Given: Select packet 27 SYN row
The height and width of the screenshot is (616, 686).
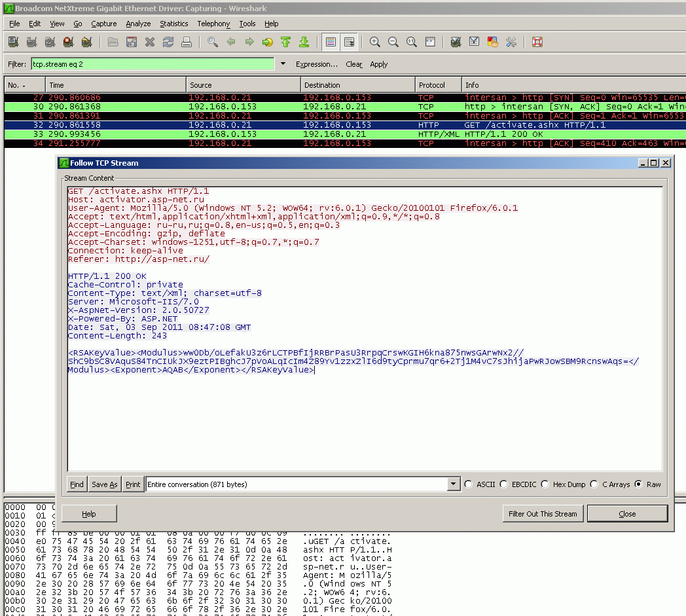Looking at the screenshot, I should 345,97.
